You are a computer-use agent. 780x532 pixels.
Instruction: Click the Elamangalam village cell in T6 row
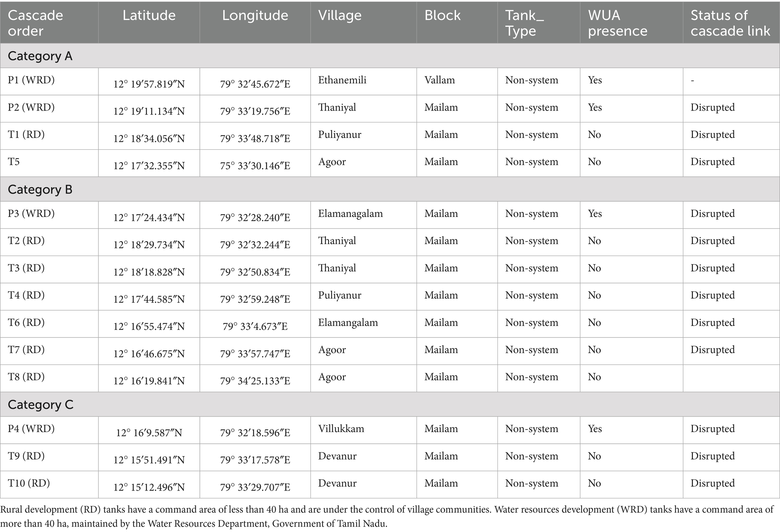[x=348, y=322]
